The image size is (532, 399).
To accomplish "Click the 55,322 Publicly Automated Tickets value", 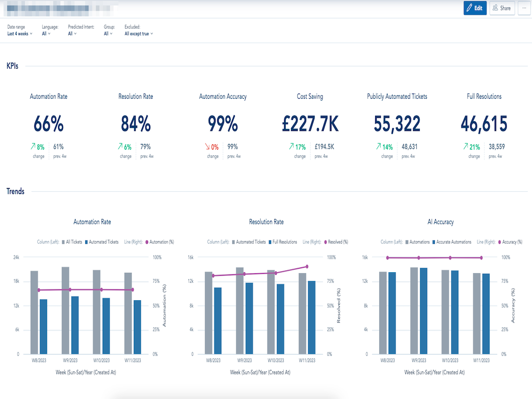I will [397, 124].
